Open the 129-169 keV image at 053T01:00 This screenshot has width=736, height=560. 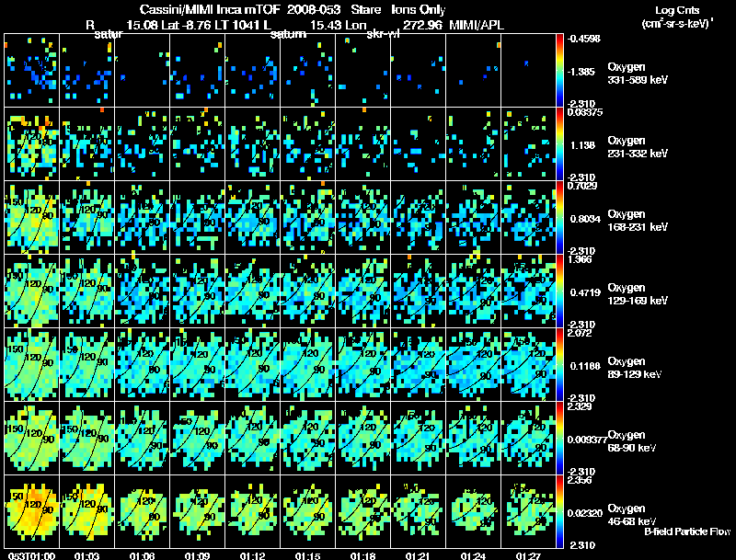click(32, 291)
